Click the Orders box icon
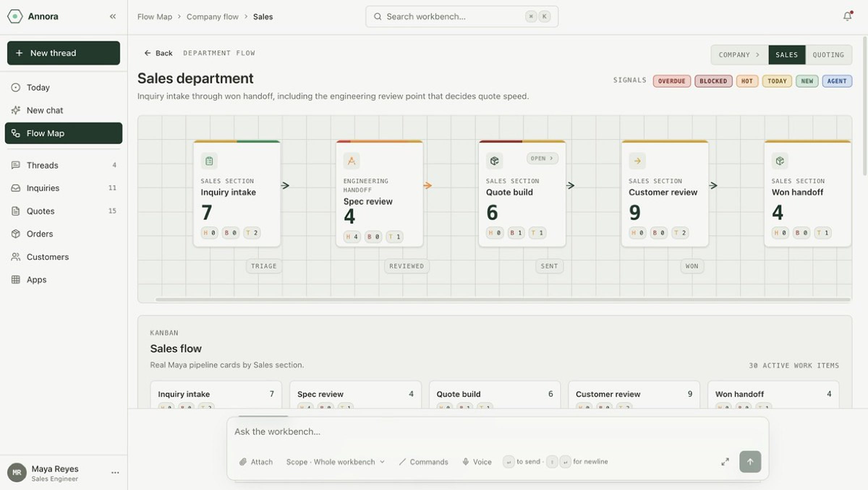 pyautogui.click(x=16, y=234)
